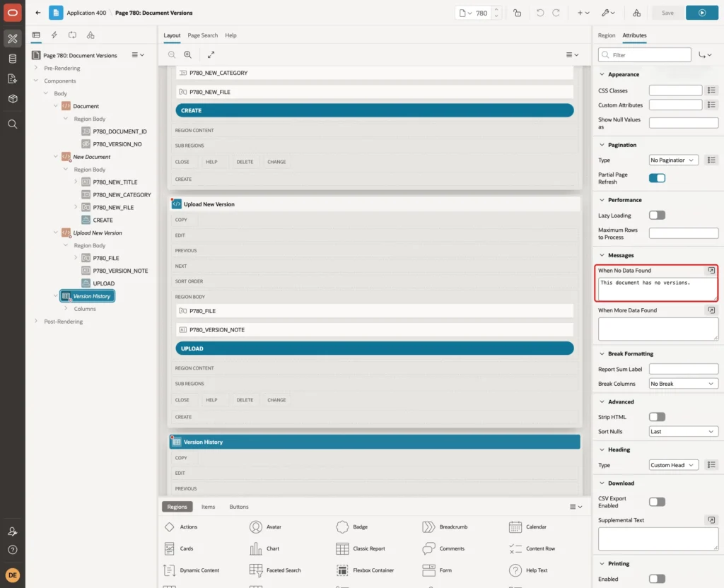Switch to the Rendering tree tab icon
This screenshot has height=588, width=724.
36,35
